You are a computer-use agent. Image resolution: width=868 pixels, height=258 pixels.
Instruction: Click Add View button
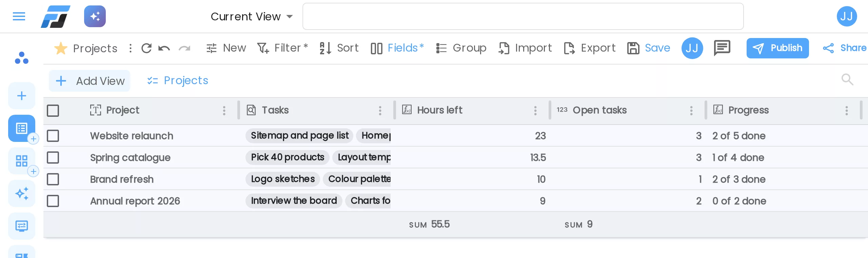click(x=90, y=81)
